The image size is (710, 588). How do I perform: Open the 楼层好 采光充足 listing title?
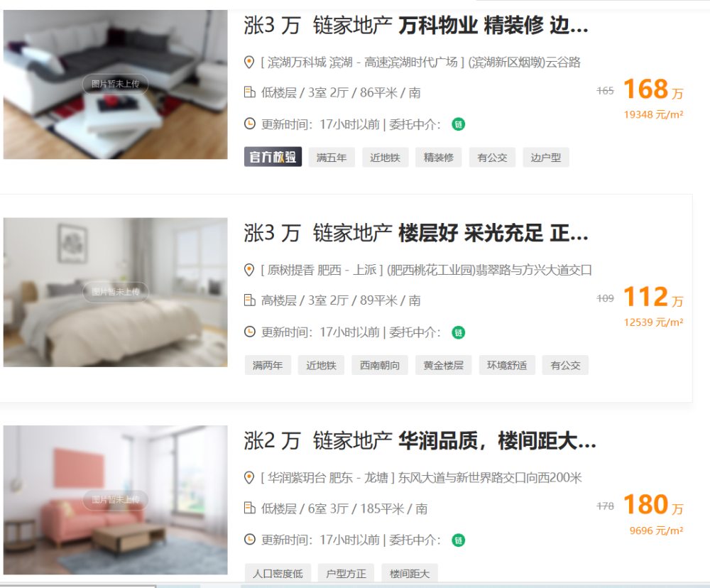click(416, 233)
